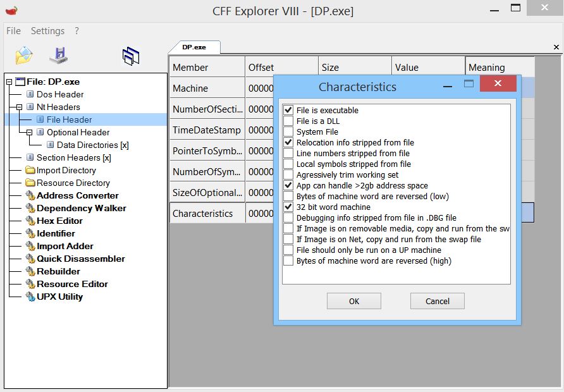Screen dimensions: 564x392
Task: Click the Address Converter tool icon
Action: (x=30, y=195)
